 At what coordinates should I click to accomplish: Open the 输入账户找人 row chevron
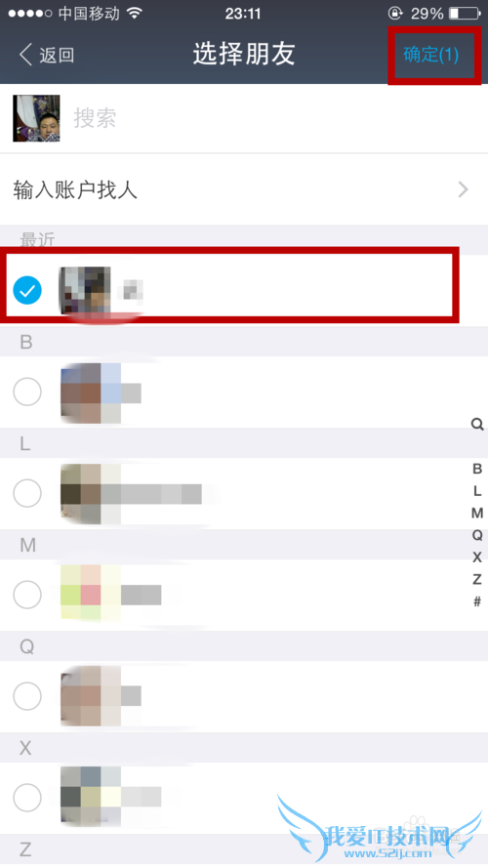tap(464, 189)
